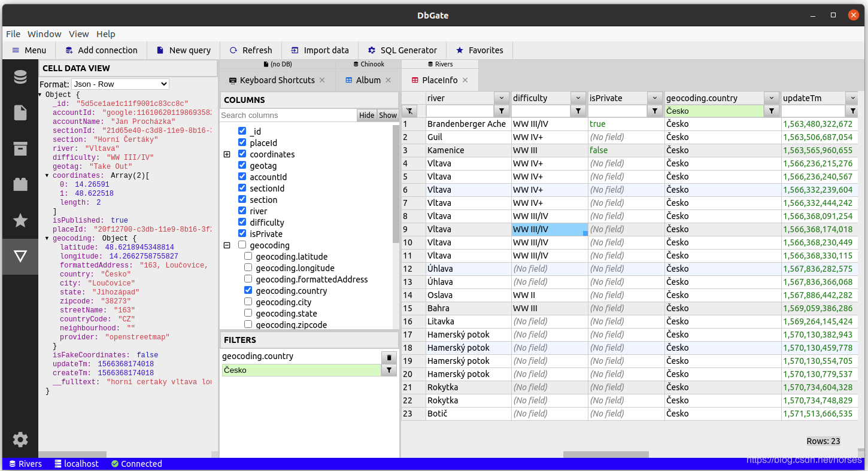This screenshot has height=471, width=868.
Task: Click the Česko filter input under geocoding.country
Action: [715, 111]
